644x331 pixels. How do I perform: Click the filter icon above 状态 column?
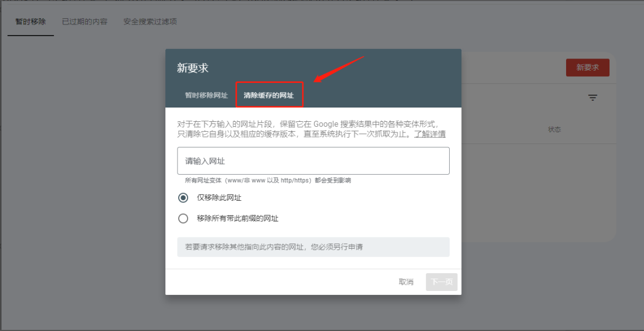click(x=593, y=98)
